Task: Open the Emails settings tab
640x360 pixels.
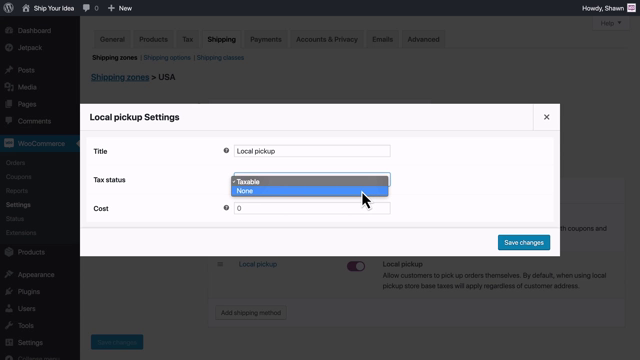Action: [382, 39]
